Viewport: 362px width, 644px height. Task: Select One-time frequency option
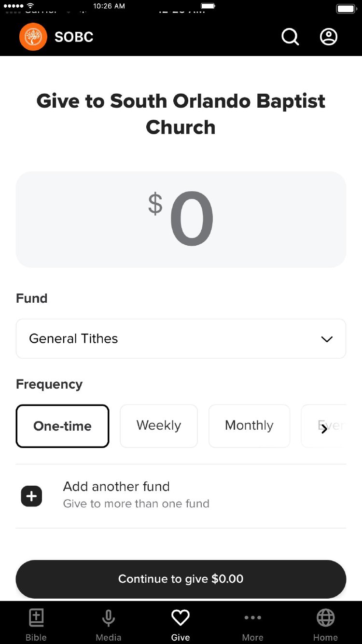coord(62,426)
